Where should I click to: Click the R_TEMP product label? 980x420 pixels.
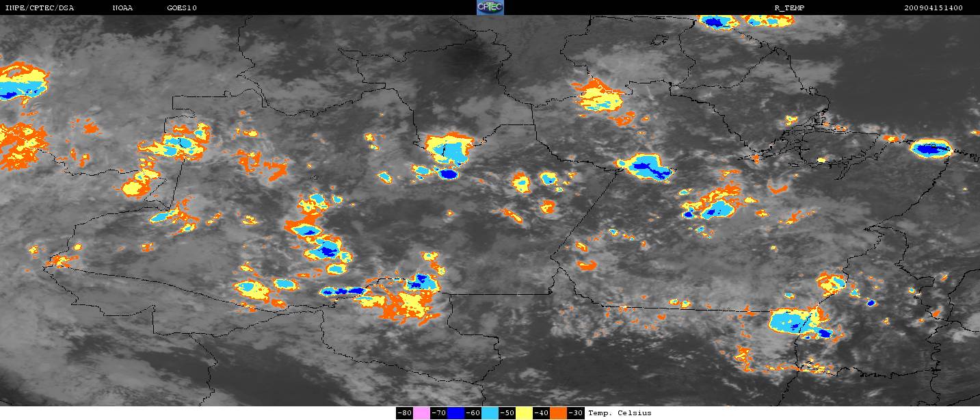click(789, 8)
